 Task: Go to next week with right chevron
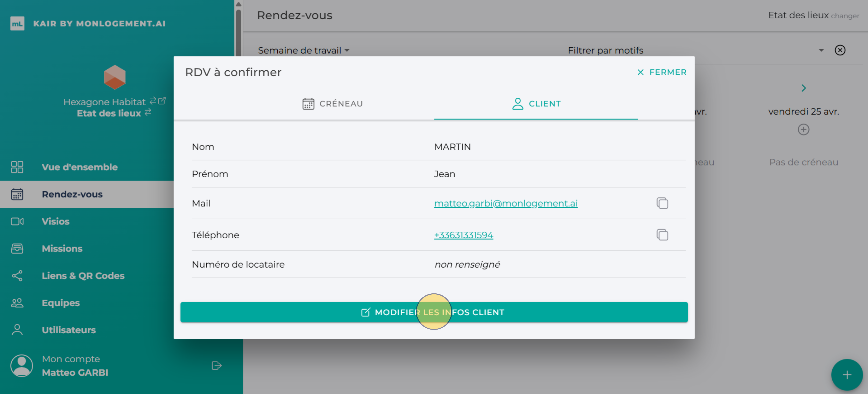803,88
